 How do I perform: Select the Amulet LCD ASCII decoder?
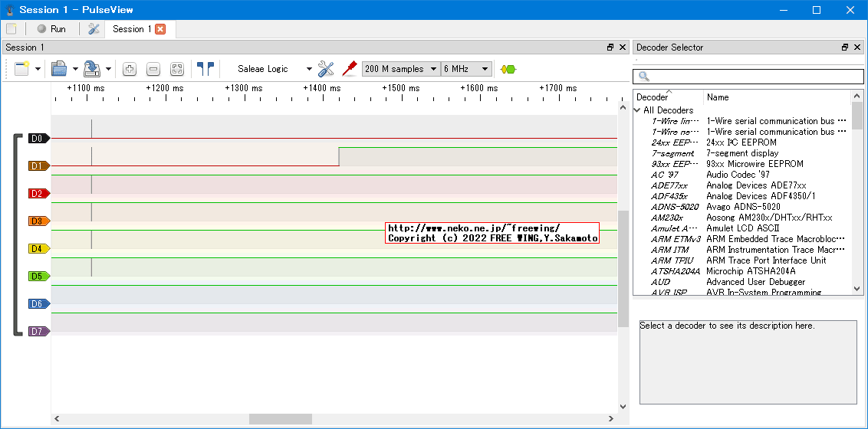tap(741, 228)
